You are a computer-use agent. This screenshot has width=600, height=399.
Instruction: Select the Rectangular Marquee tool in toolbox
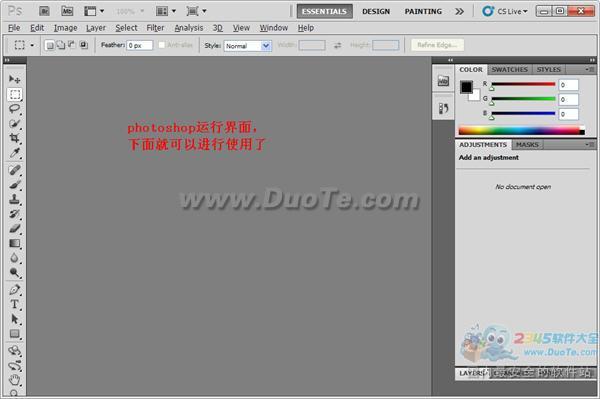(15, 94)
